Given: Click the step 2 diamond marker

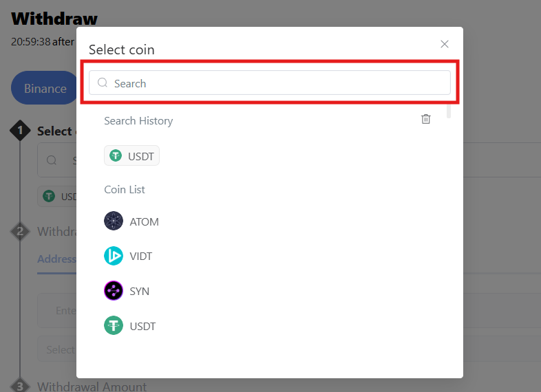Looking at the screenshot, I should click(20, 231).
